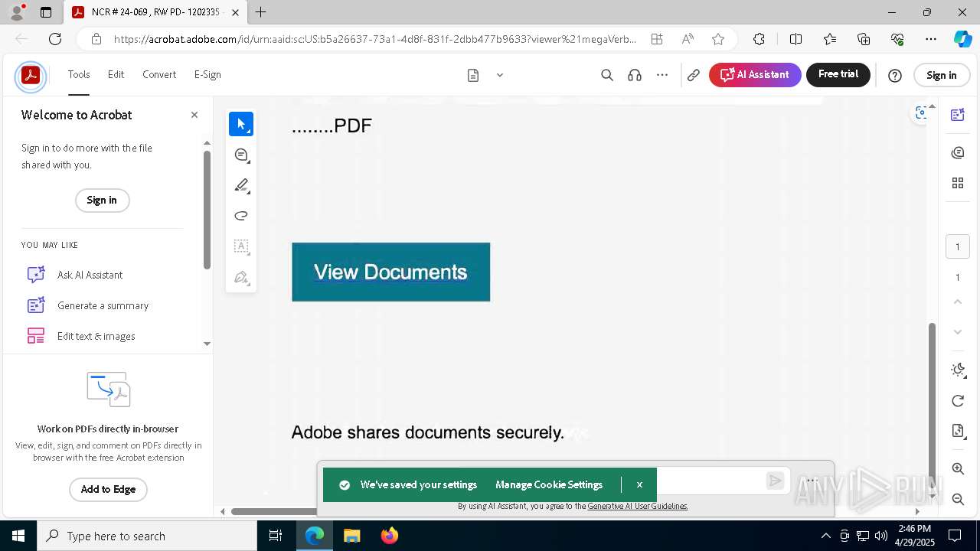The width and height of the screenshot is (980, 551).
Task: Open the document page view icon
Action: click(x=473, y=75)
